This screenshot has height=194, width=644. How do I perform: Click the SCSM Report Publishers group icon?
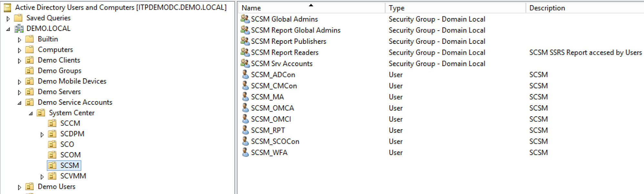point(245,41)
